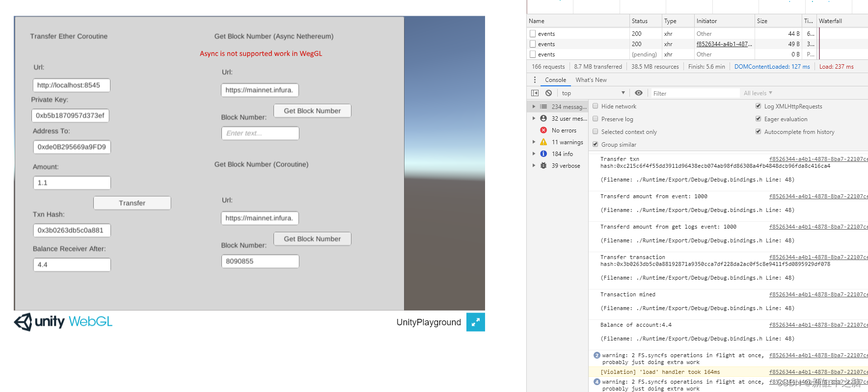
Task: Select the user messages icon
Action: coord(543,118)
